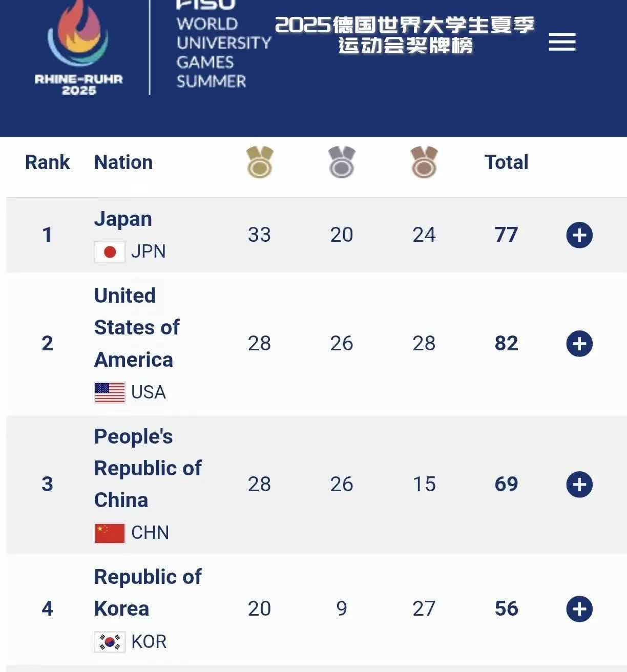Click the Japan flag icon
Viewport: 627px width, 672px height.
pos(110,252)
